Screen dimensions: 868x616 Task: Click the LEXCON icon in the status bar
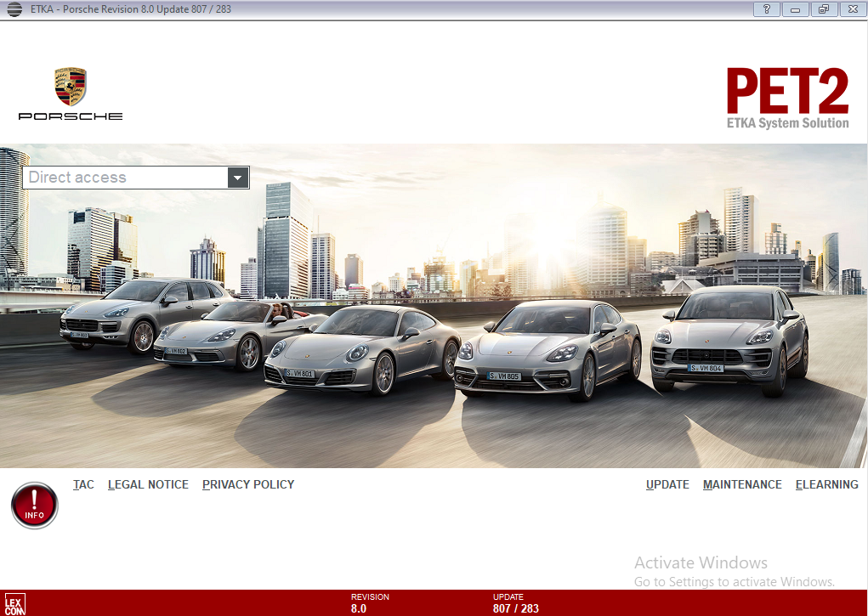(x=14, y=604)
